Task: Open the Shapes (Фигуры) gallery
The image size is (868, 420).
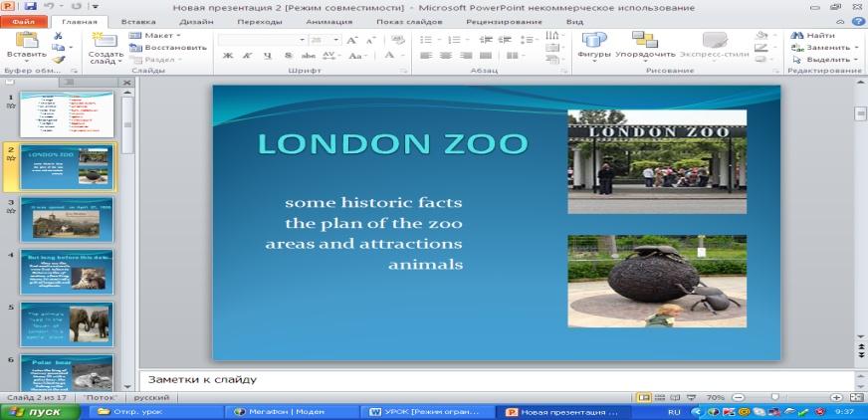Action: (x=593, y=46)
